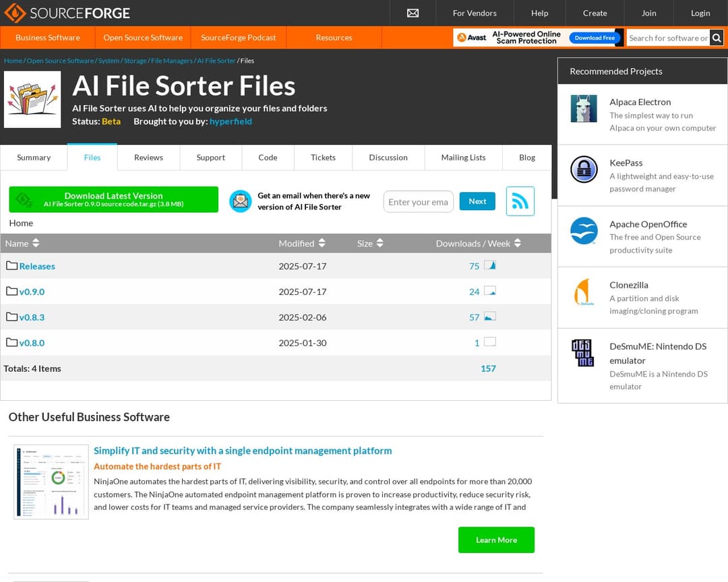Screen dimensions: 728x582
Task: Sort the file list by Name
Action: click(22, 243)
